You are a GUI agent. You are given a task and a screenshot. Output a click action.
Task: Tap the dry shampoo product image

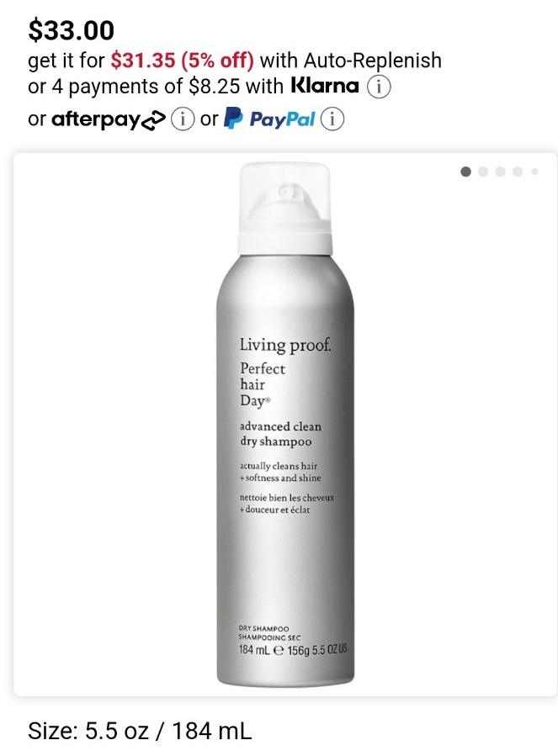click(285, 425)
